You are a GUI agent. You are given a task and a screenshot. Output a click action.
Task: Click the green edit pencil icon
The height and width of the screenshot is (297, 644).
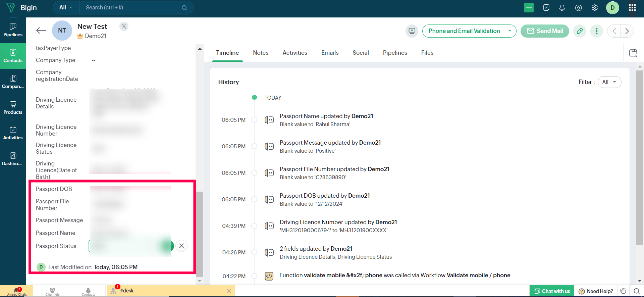pos(580,31)
